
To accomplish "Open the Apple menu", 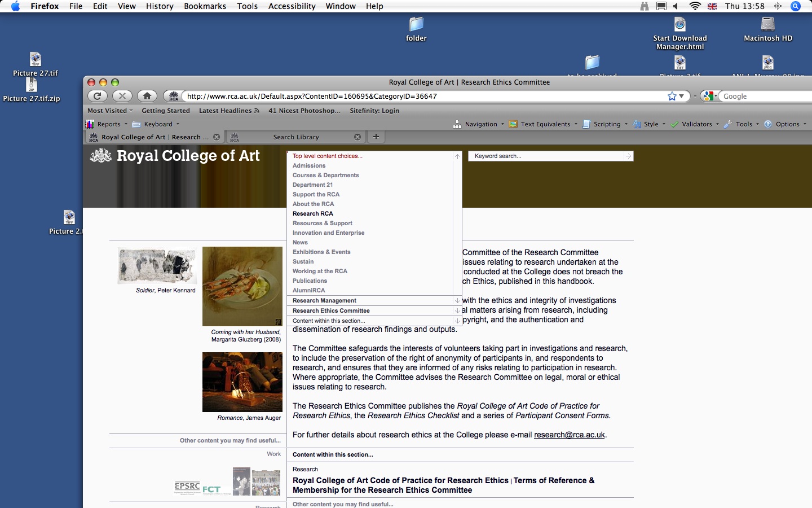I will (15, 6).
